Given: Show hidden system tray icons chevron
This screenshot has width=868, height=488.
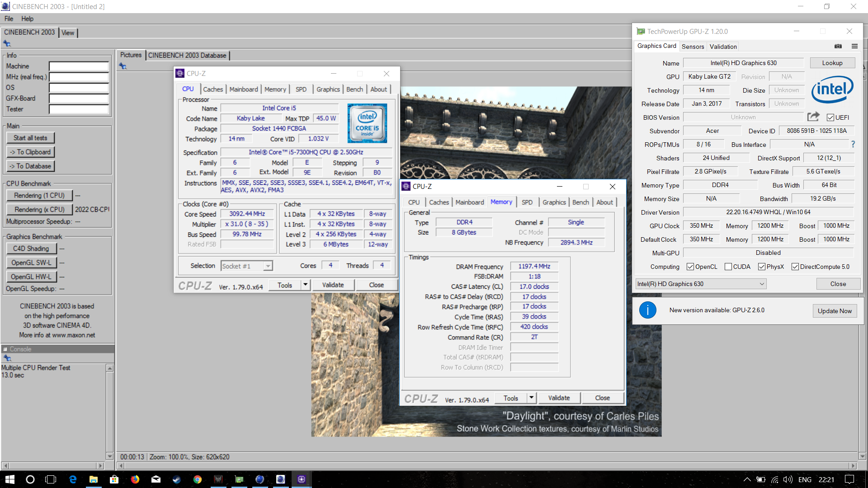Looking at the screenshot, I should (747, 479).
